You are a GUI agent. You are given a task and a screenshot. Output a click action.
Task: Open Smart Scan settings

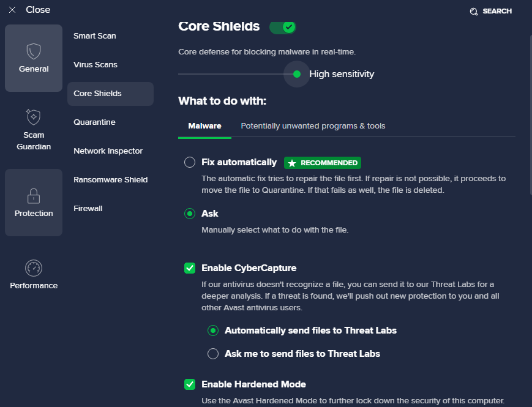click(95, 36)
